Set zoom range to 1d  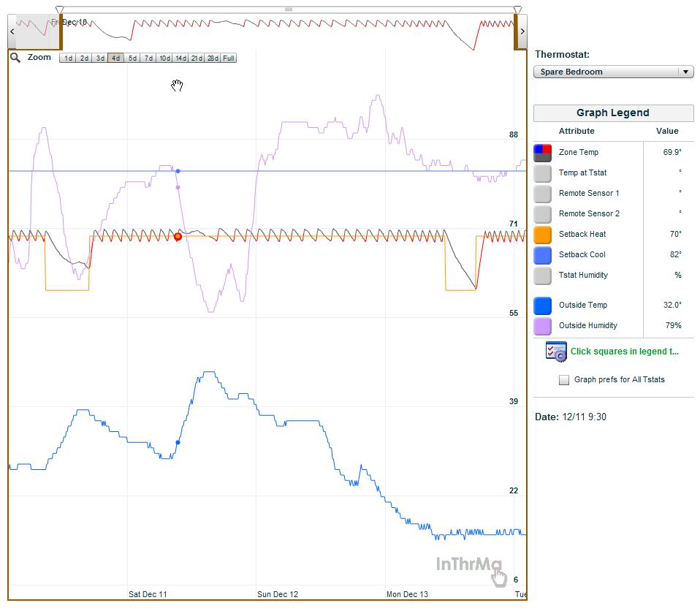[67, 58]
